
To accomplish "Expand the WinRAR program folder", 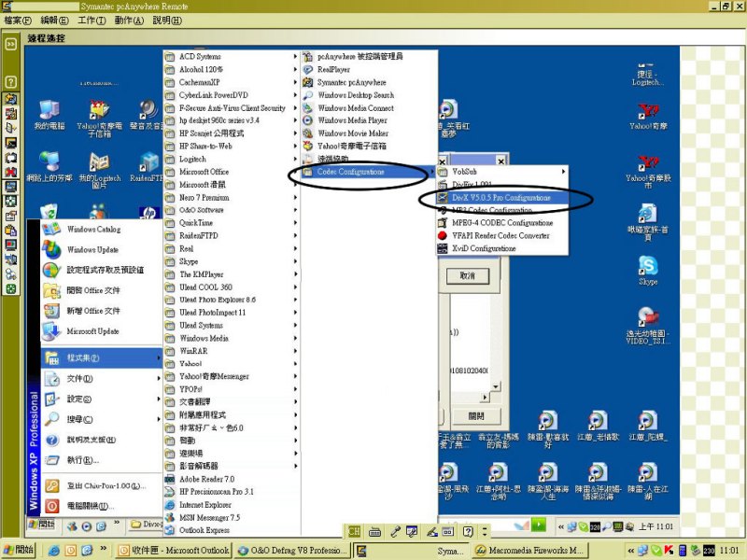I will click(x=231, y=351).
